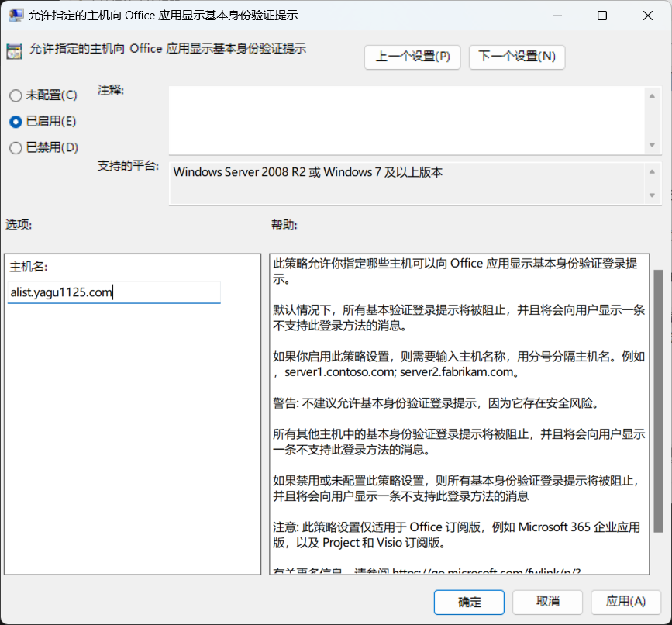
Task: Apply changes with the 应用 button
Action: (x=625, y=602)
